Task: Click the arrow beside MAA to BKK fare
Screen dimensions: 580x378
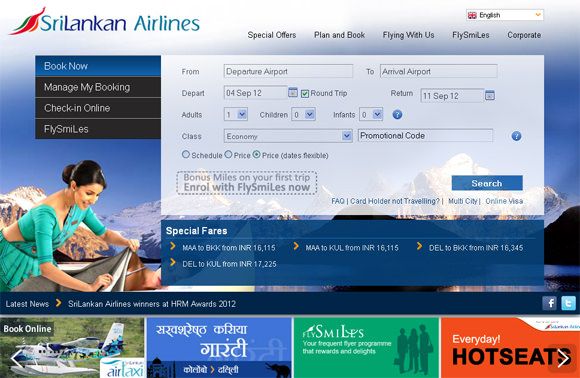Action: coord(173,246)
